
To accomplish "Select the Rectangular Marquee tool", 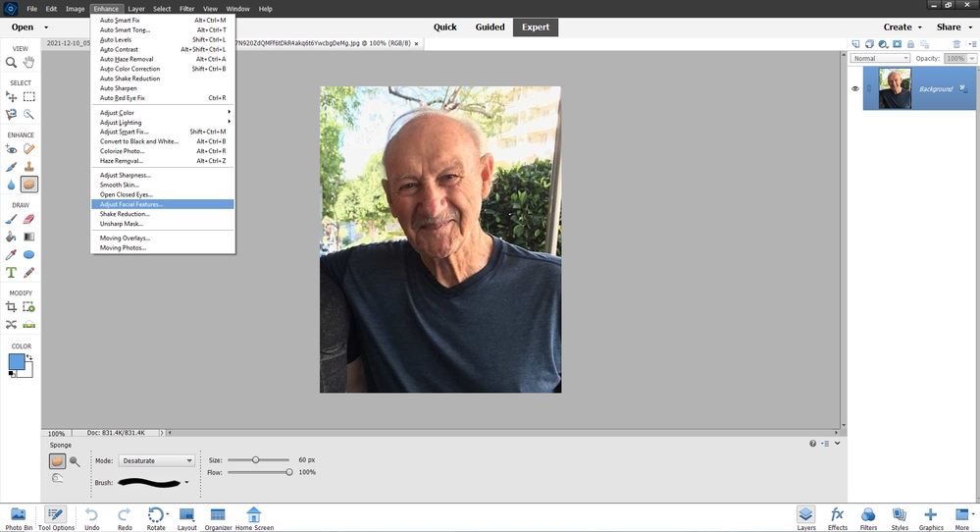I will click(x=28, y=97).
